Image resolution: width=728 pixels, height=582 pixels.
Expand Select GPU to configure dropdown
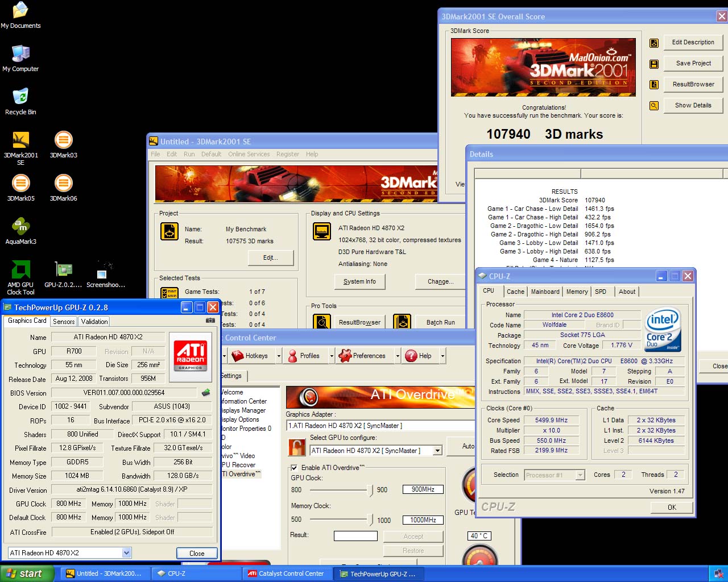point(437,451)
